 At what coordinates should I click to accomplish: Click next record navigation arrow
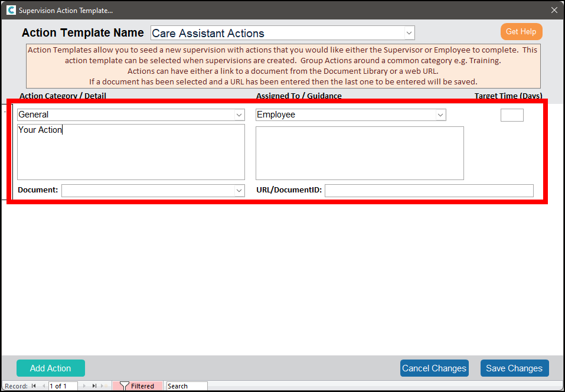[84, 386]
